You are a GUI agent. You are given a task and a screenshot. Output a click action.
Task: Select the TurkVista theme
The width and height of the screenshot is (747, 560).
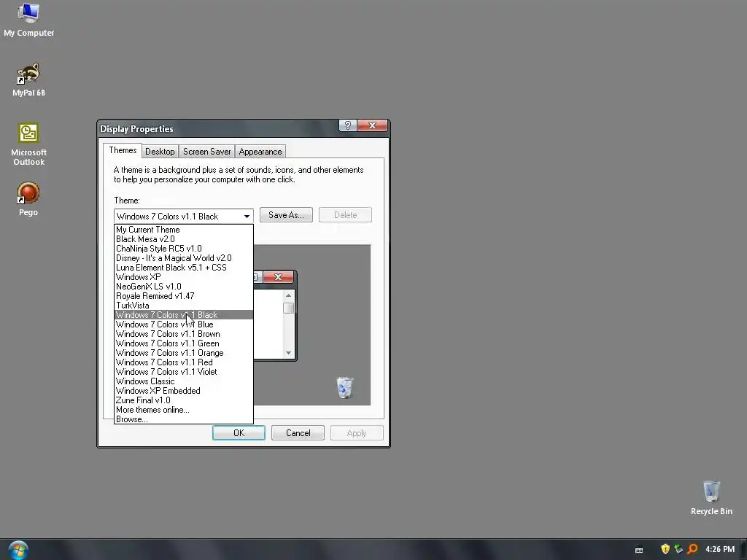point(184,306)
